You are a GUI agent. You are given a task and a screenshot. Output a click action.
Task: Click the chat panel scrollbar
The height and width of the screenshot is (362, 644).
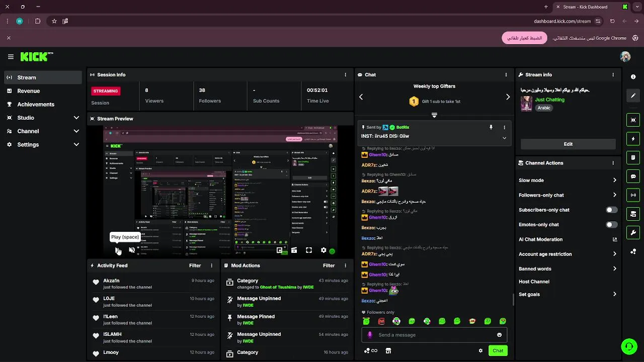513,300
